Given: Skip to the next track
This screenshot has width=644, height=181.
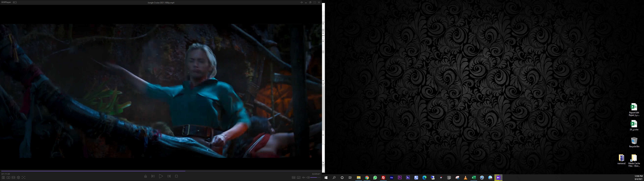Looking at the screenshot, I should [x=169, y=176].
